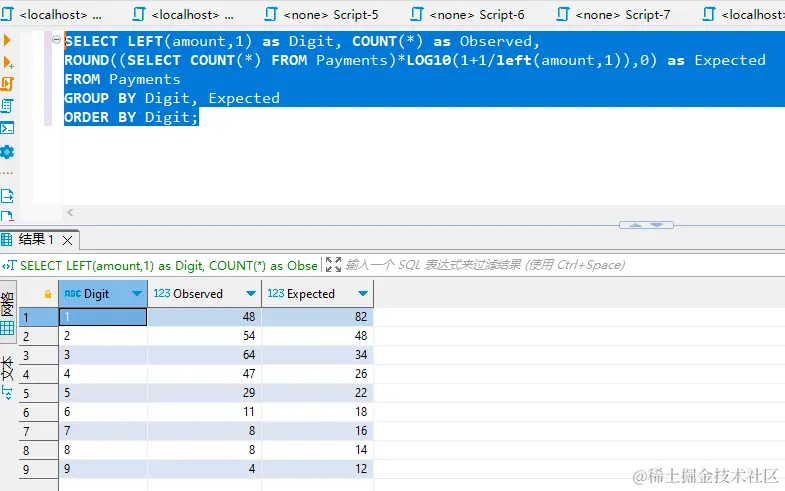Image resolution: width=785 pixels, height=491 pixels.
Task: Select row header number 9
Action: (39, 469)
